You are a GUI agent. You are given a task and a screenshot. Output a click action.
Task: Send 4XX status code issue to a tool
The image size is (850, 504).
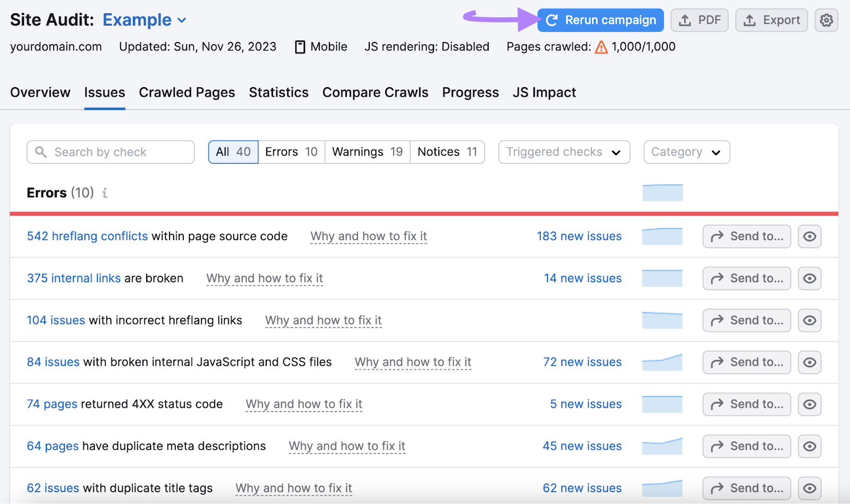(746, 404)
